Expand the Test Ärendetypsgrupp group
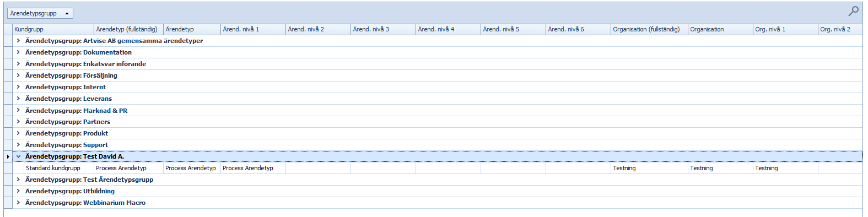Screen dimensions: 868x217 [x=18, y=180]
